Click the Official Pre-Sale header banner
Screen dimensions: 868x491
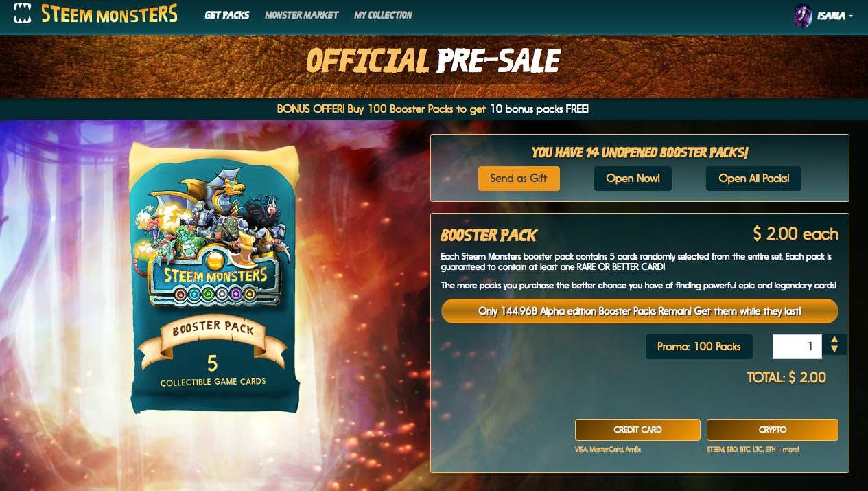coord(433,61)
